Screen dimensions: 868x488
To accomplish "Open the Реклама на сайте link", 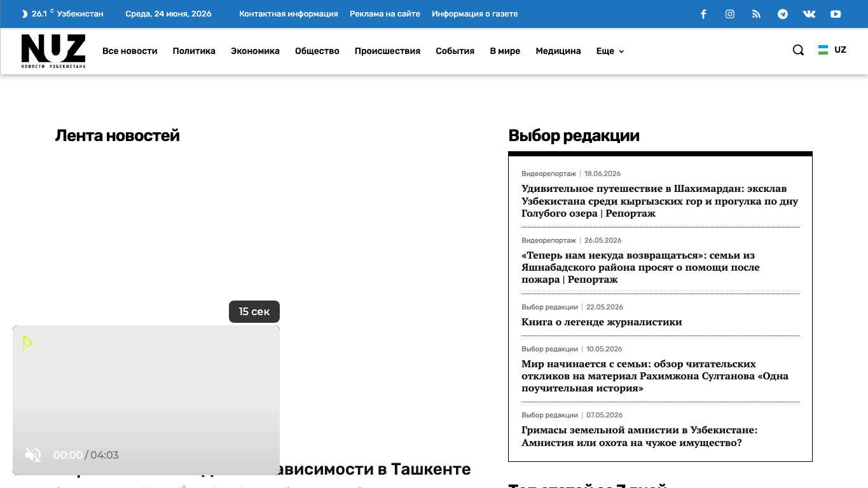I will pos(385,14).
